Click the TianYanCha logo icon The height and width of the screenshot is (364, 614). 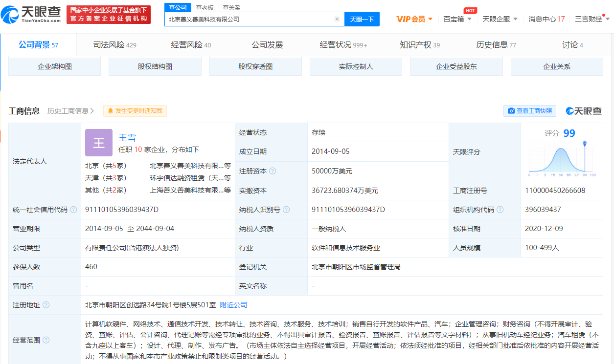(x=11, y=15)
